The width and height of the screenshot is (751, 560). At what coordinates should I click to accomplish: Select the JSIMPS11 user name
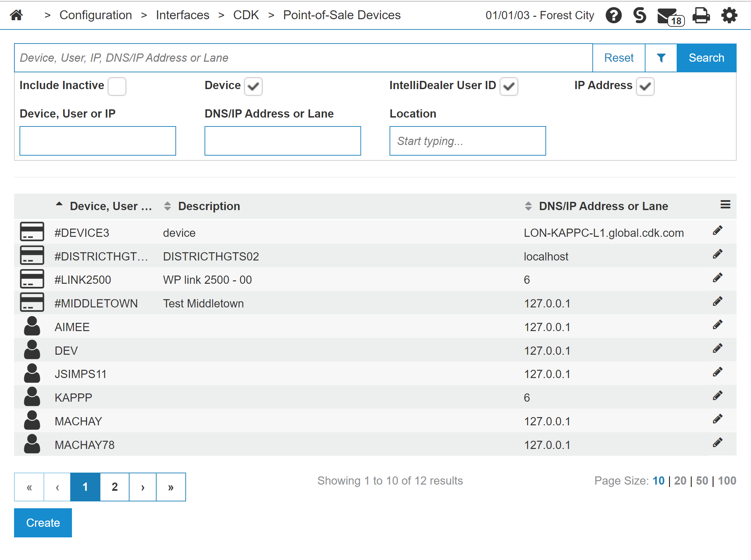tap(81, 374)
